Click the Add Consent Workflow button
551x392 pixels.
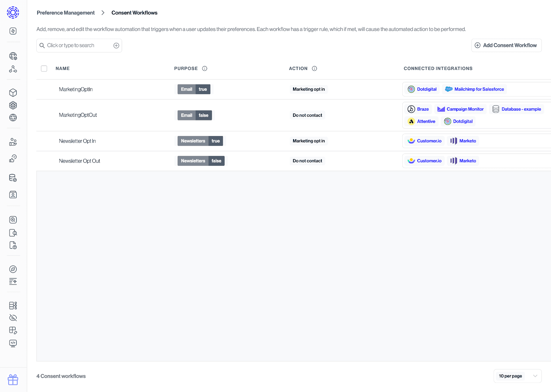pos(506,45)
